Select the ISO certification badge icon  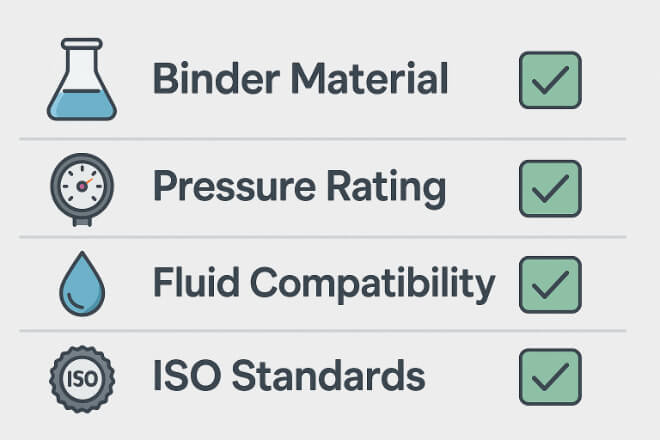click(82, 379)
